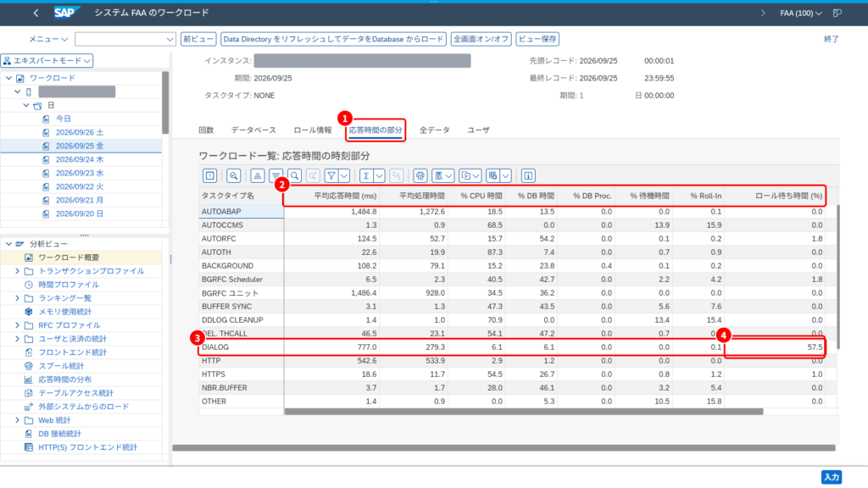Open the エキスパートモード dropdown
The image size is (868, 488).
coord(47,60)
